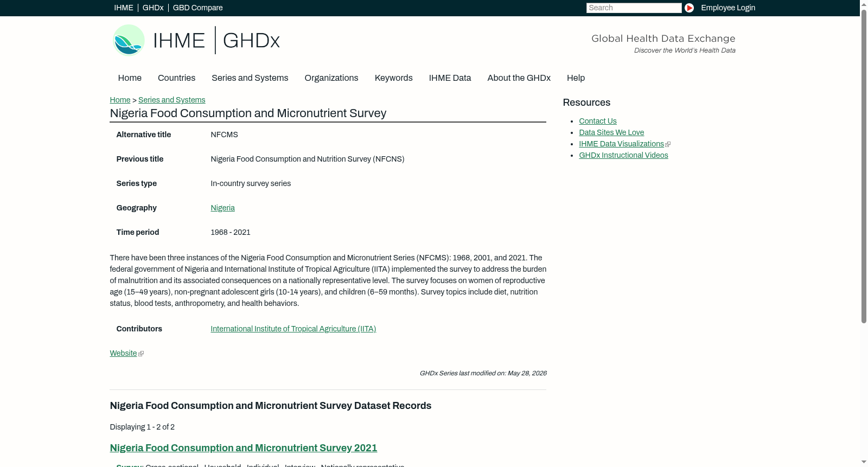The width and height of the screenshot is (868, 467).
Task: Click the Employee Login link
Action: pyautogui.click(x=728, y=8)
